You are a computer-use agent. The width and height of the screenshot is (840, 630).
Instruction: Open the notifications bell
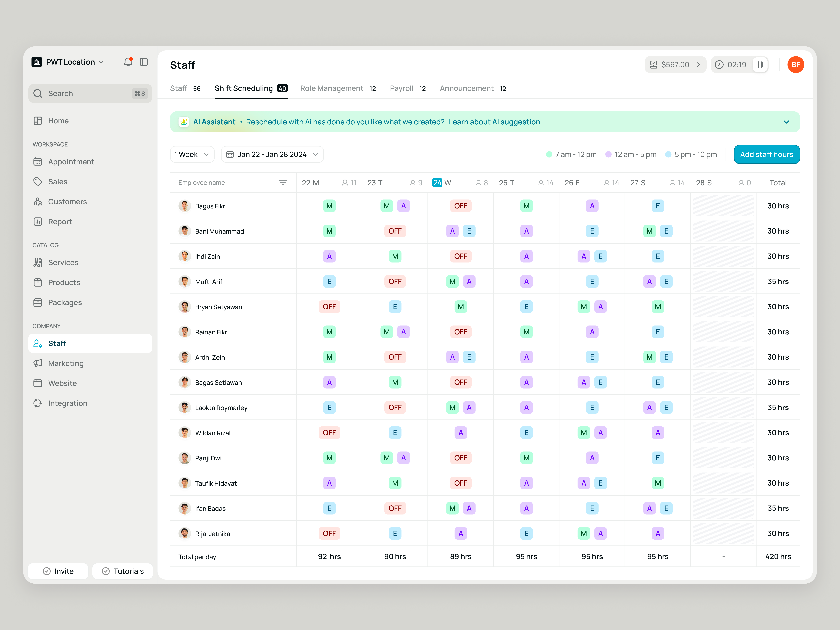click(x=128, y=62)
